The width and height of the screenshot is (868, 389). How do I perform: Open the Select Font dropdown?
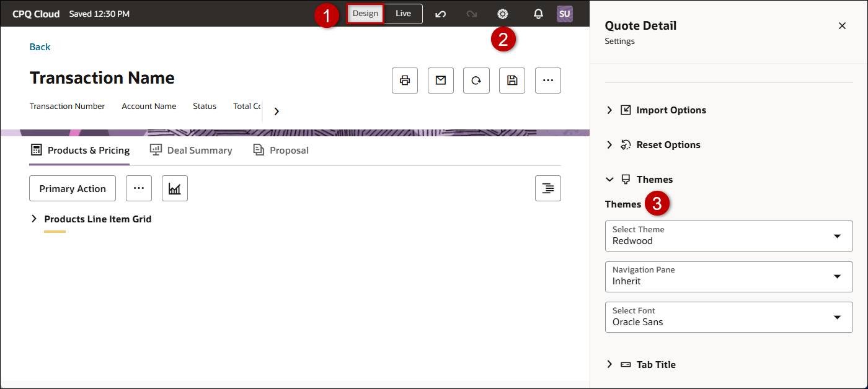coord(729,317)
